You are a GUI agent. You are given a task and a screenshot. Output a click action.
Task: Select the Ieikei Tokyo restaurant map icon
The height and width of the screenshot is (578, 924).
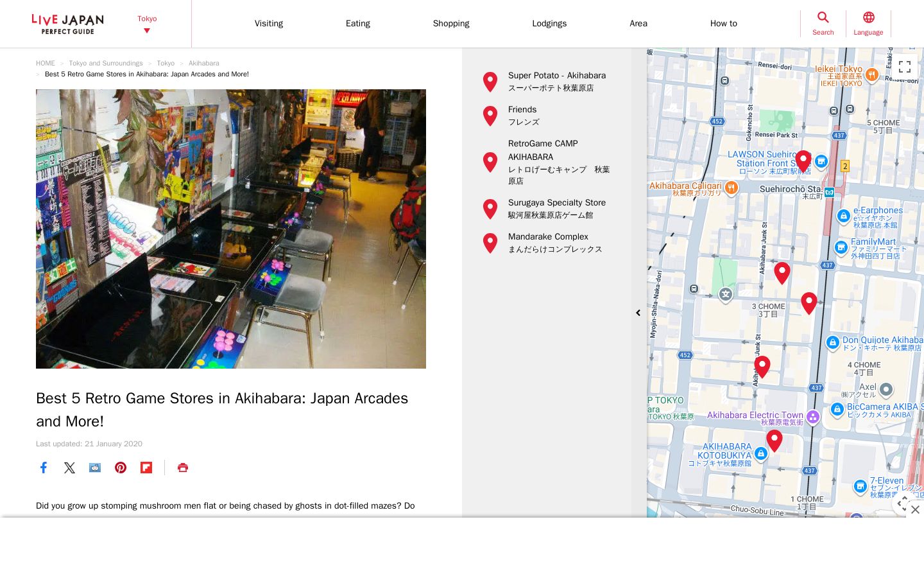pyautogui.click(x=871, y=75)
